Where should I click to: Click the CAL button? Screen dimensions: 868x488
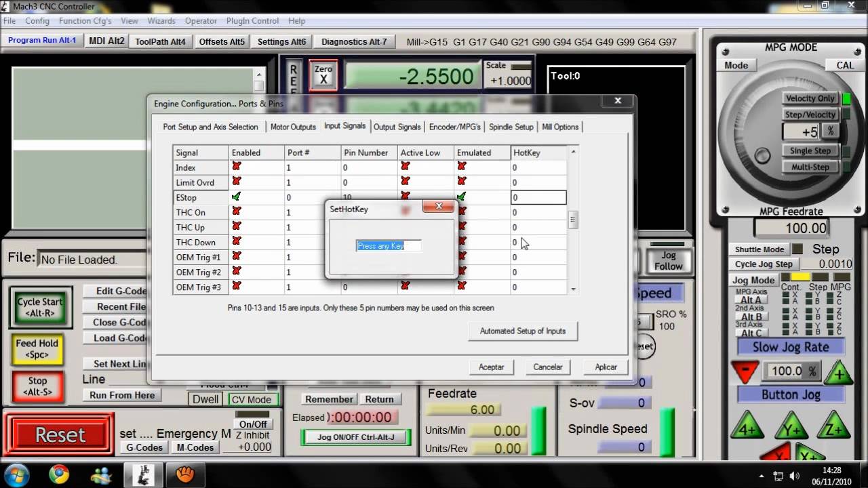click(x=845, y=65)
